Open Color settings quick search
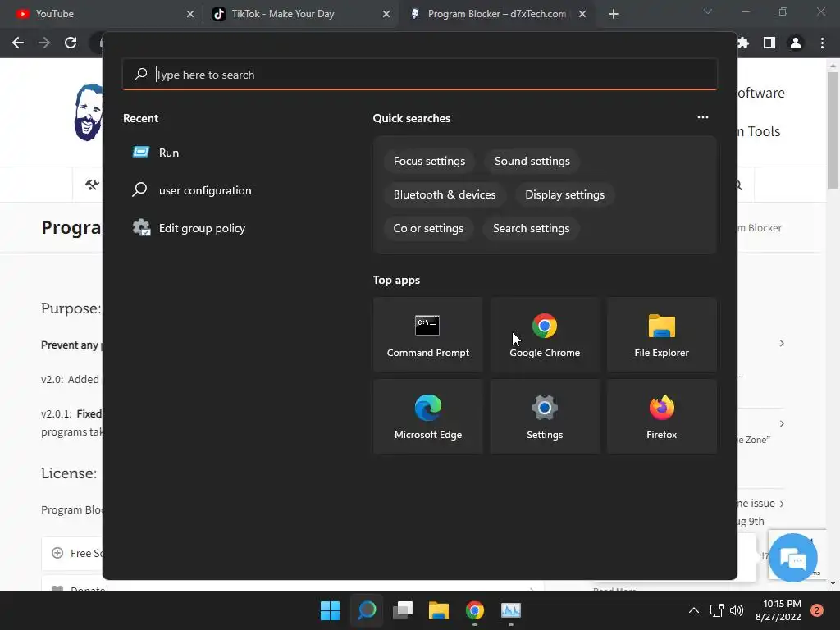Screen dimensions: 840x630 (x=428, y=228)
